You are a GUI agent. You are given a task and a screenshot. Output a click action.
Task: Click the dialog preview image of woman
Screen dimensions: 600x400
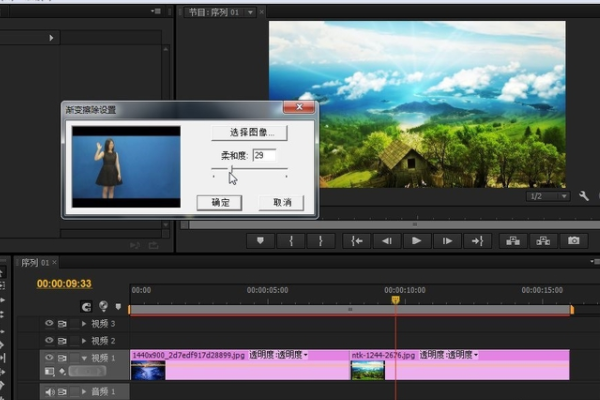click(126, 167)
